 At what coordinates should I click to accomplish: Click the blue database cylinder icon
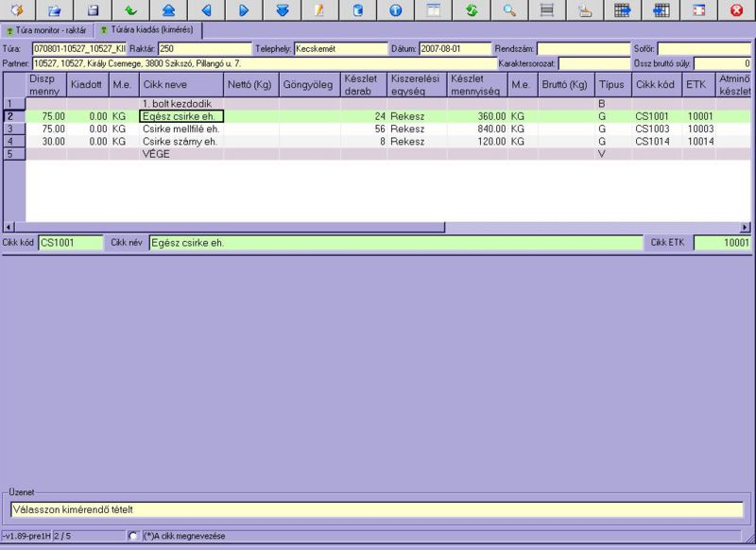click(x=358, y=10)
